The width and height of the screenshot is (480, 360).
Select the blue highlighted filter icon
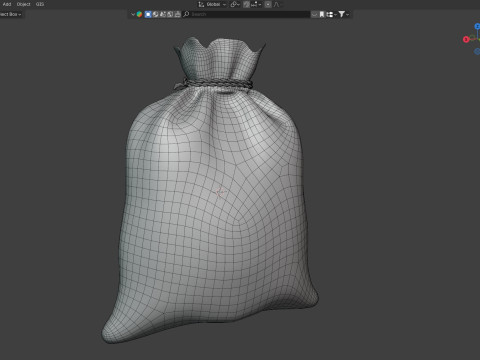pyautogui.click(x=148, y=14)
